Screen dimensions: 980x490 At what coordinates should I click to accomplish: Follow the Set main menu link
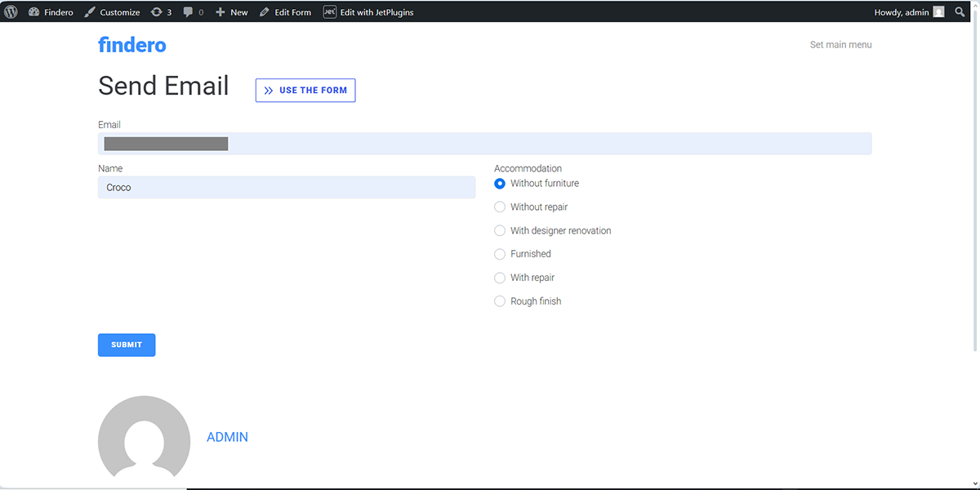840,45
